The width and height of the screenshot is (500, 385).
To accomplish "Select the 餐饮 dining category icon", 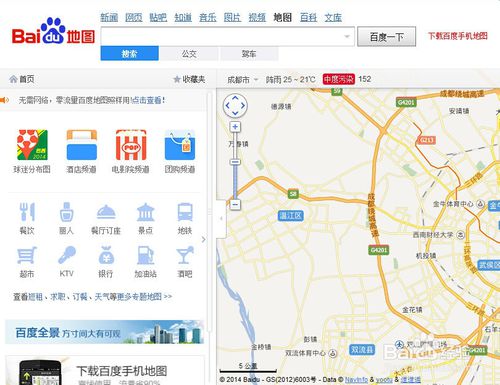I will pos(27,212).
